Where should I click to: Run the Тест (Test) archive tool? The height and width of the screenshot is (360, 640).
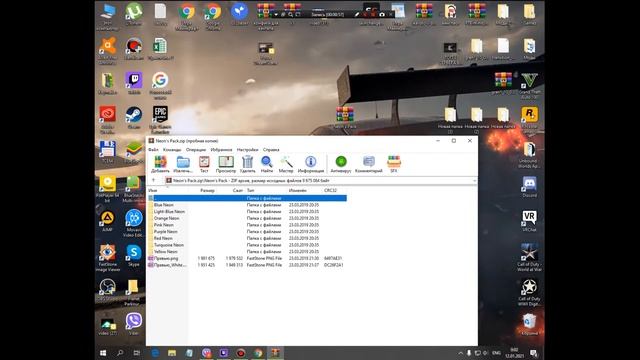(x=204, y=164)
